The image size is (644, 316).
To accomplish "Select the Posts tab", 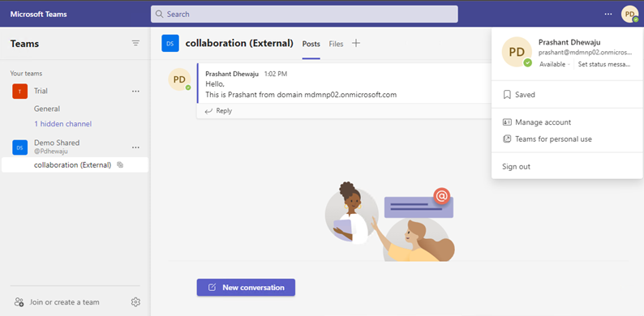I will coord(311,44).
